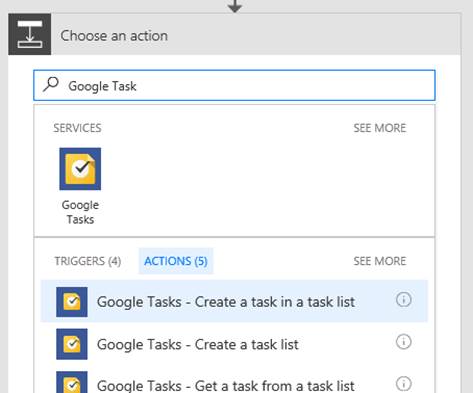
Task: Click the Google Tasks service label
Action: tap(80, 212)
